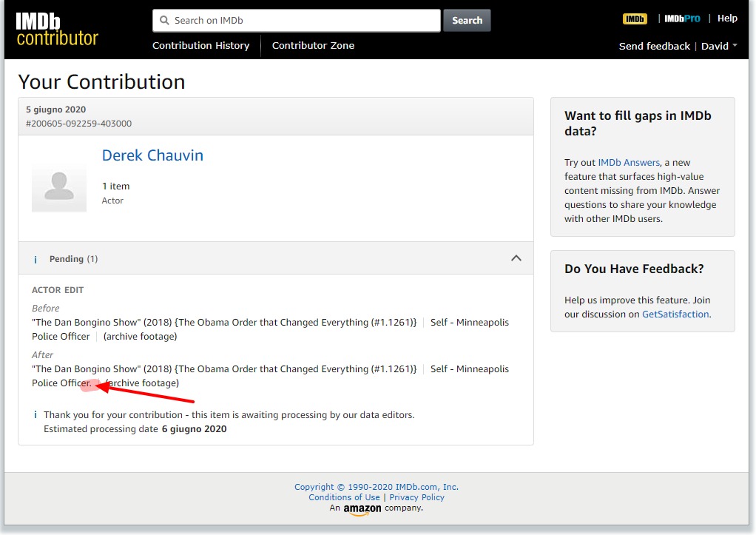Viewport: 756px width, 535px height.
Task: Focus the Search on IMDb field
Action: 297,20
